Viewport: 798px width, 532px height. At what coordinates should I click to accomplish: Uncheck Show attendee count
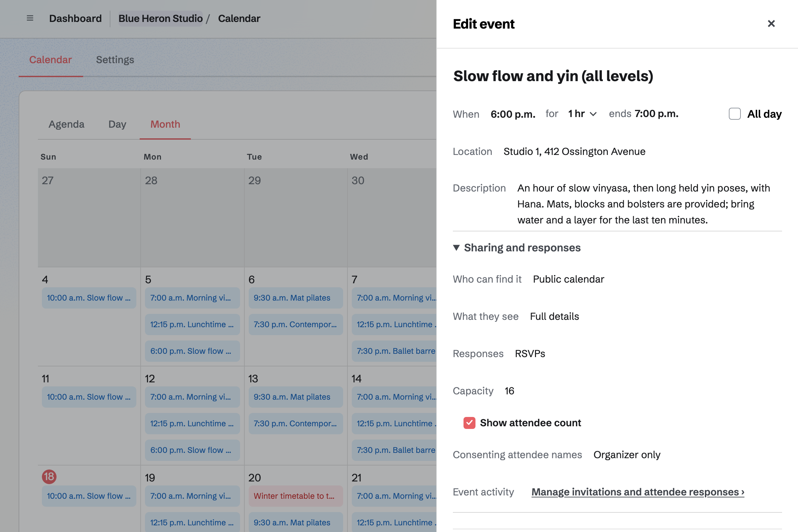click(x=469, y=423)
